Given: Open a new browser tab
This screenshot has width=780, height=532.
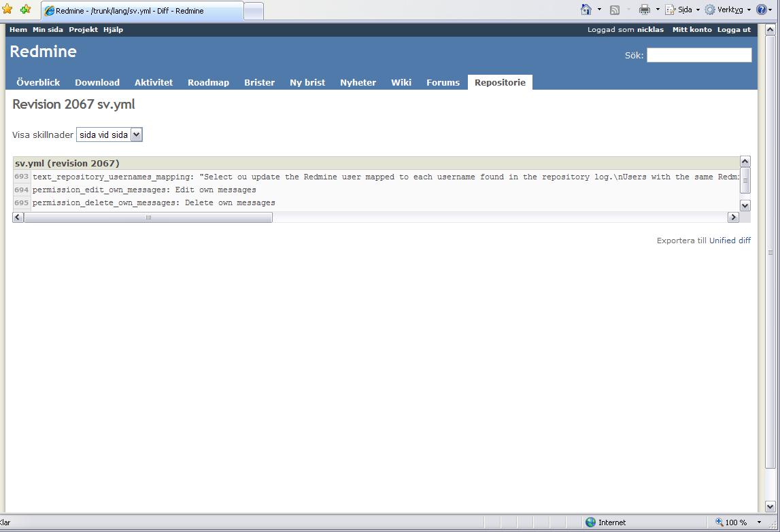Looking at the screenshot, I should click(x=254, y=11).
